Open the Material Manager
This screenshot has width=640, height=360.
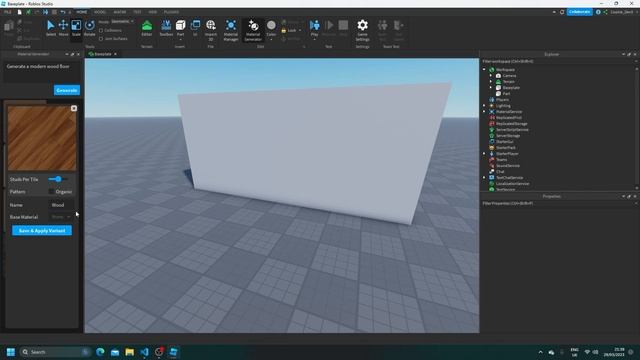231,30
